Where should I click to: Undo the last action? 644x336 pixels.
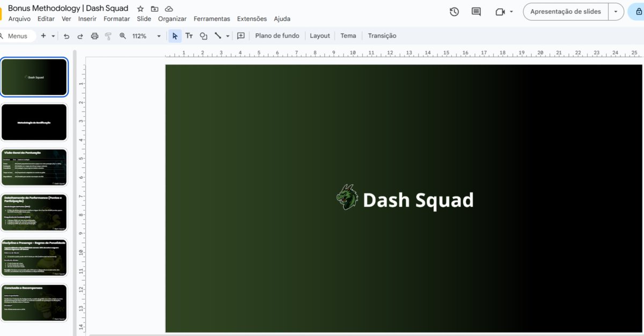click(65, 35)
